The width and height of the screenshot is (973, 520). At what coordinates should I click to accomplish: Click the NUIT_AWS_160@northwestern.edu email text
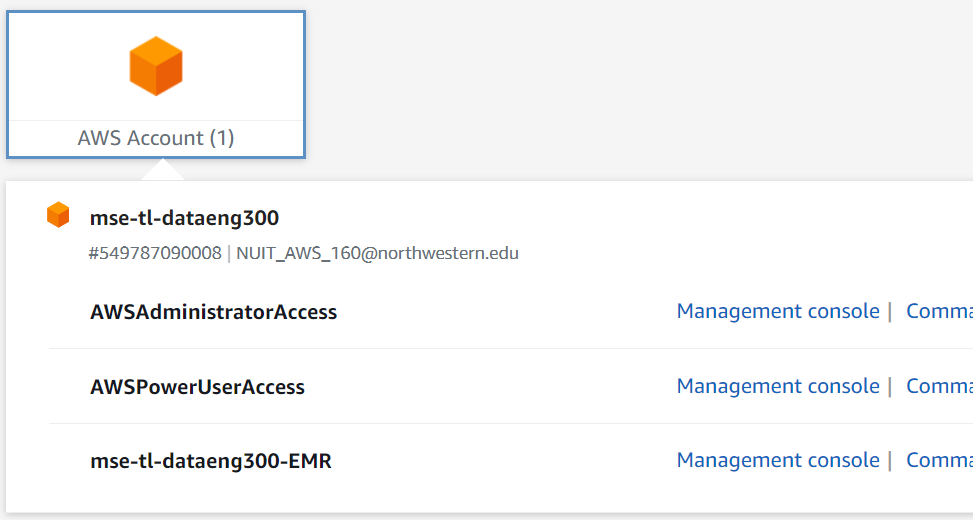point(377,253)
